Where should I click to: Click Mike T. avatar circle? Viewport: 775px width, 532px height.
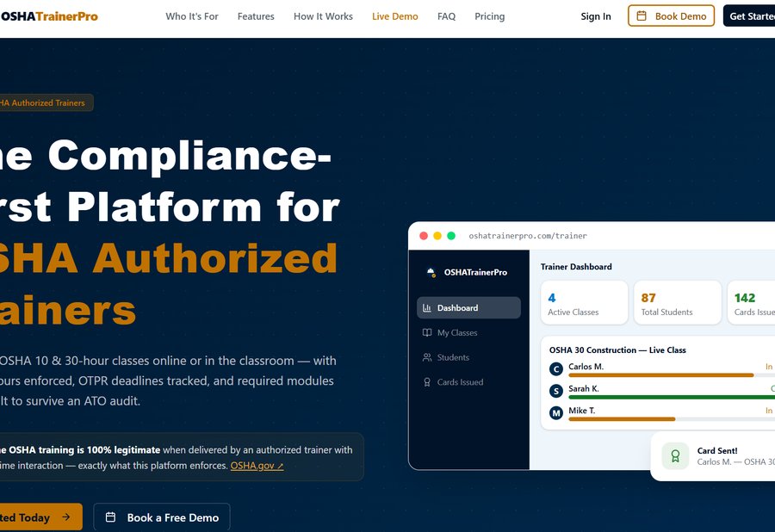click(x=556, y=412)
